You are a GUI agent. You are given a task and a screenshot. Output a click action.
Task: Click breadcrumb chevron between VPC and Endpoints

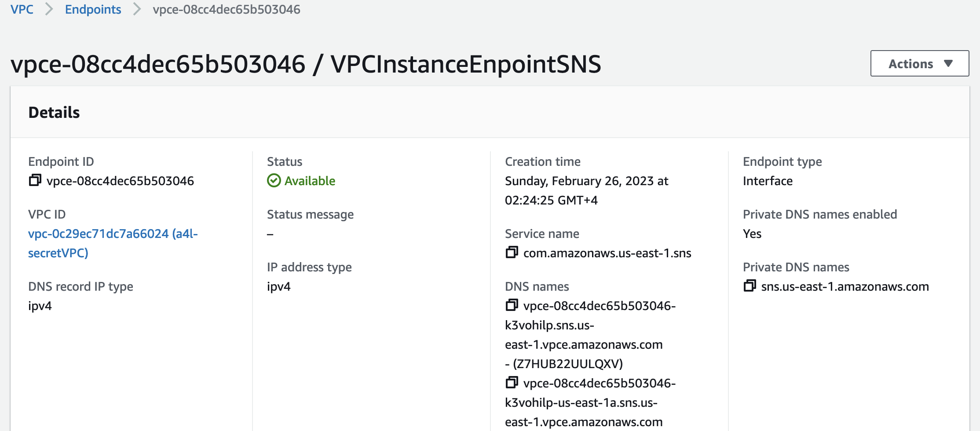click(x=49, y=9)
